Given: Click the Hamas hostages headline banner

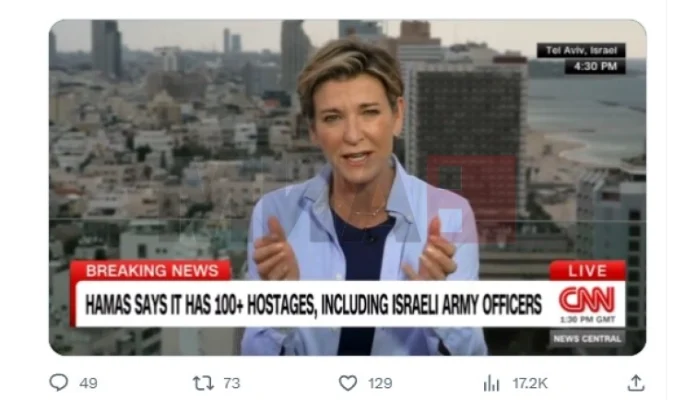Looking at the screenshot, I should [313, 305].
